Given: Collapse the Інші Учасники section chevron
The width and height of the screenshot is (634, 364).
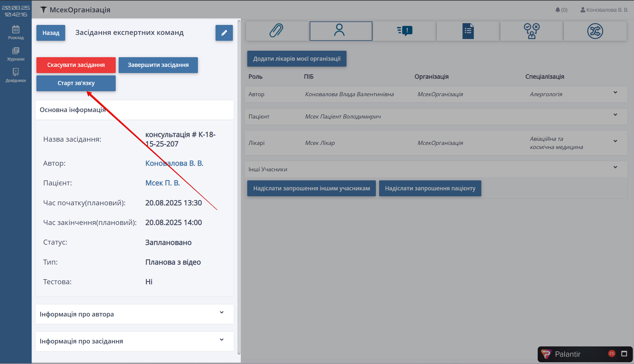Looking at the screenshot, I should [615, 167].
